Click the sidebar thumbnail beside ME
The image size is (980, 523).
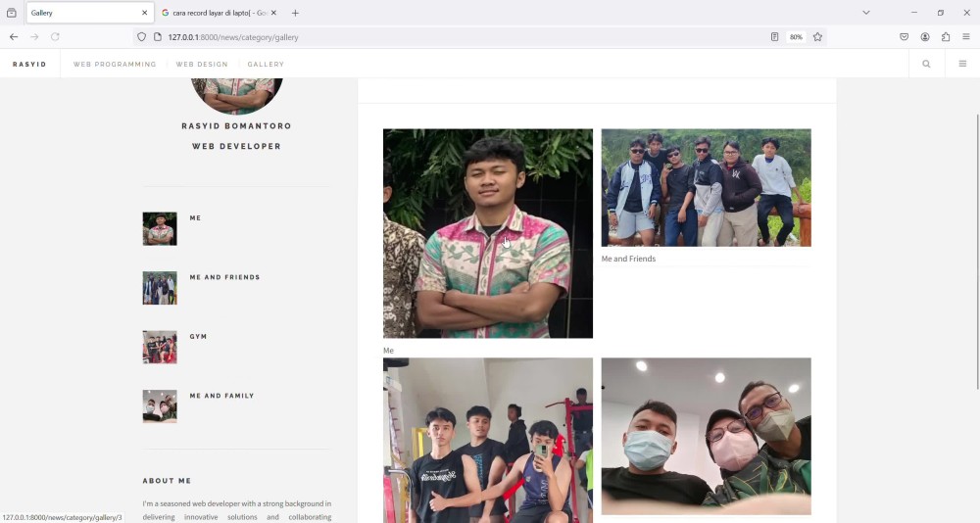[160, 229]
